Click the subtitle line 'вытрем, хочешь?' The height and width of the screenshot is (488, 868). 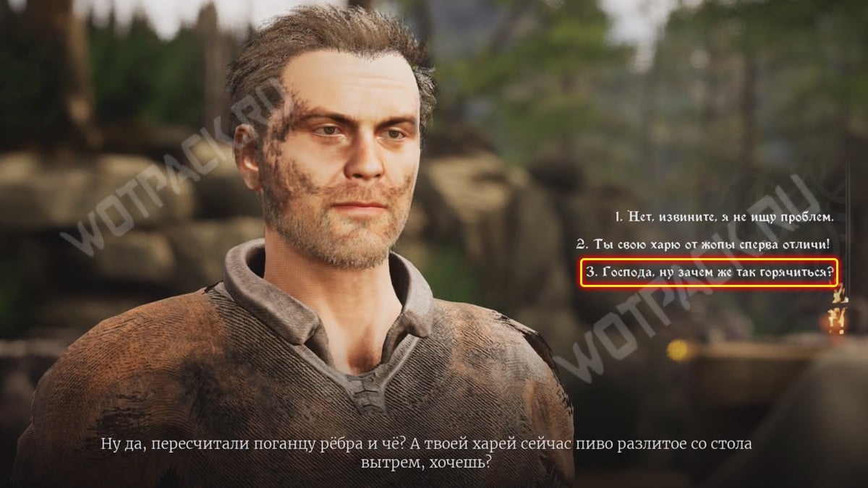[x=426, y=461]
